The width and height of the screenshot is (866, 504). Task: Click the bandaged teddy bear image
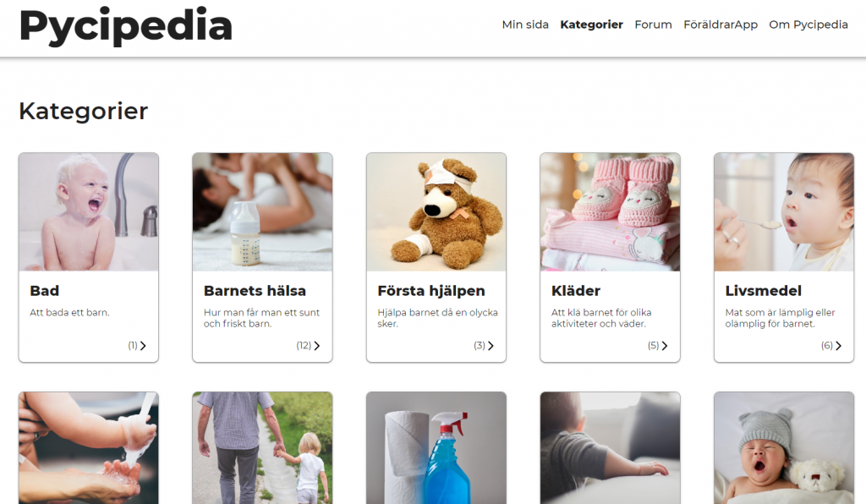point(436,212)
